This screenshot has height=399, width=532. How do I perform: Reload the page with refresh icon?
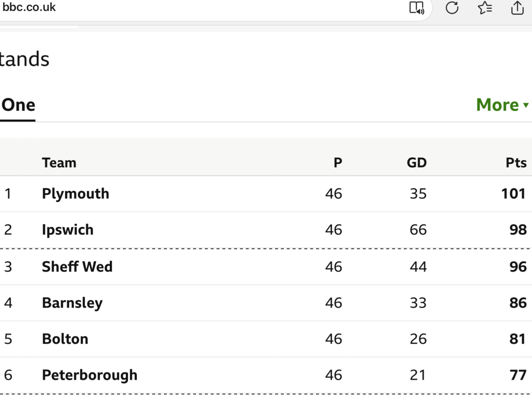click(452, 8)
